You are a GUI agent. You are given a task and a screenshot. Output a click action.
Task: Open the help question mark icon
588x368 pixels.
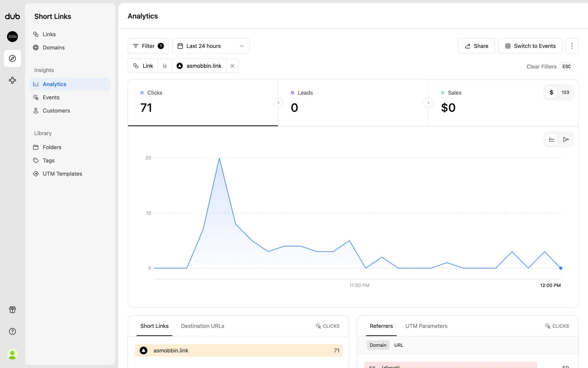click(x=12, y=331)
